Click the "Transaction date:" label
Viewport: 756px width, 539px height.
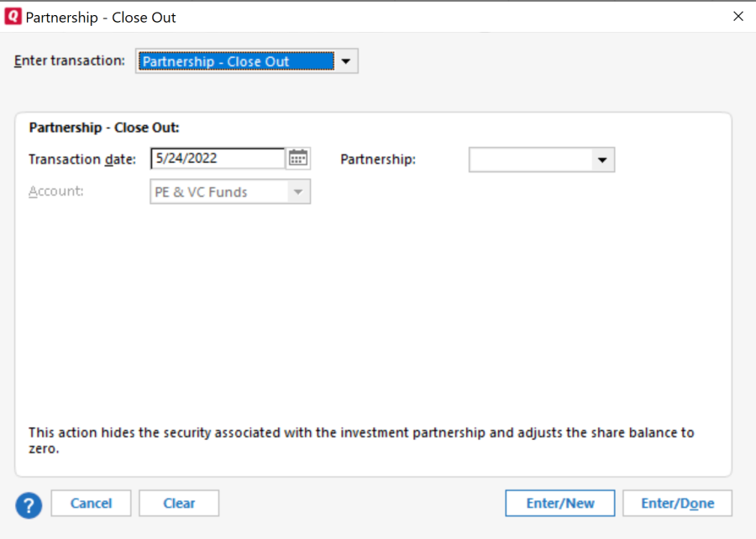coord(81,160)
